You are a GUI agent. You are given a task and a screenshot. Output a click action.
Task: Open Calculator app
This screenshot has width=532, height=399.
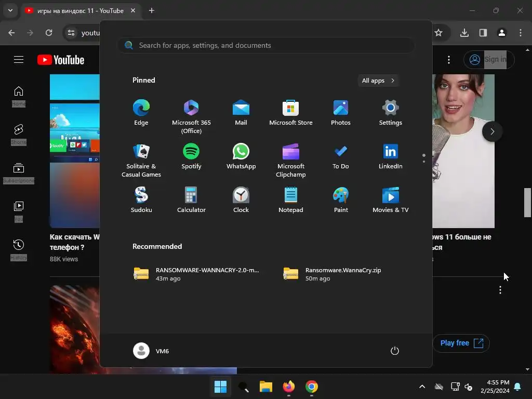[x=191, y=200]
